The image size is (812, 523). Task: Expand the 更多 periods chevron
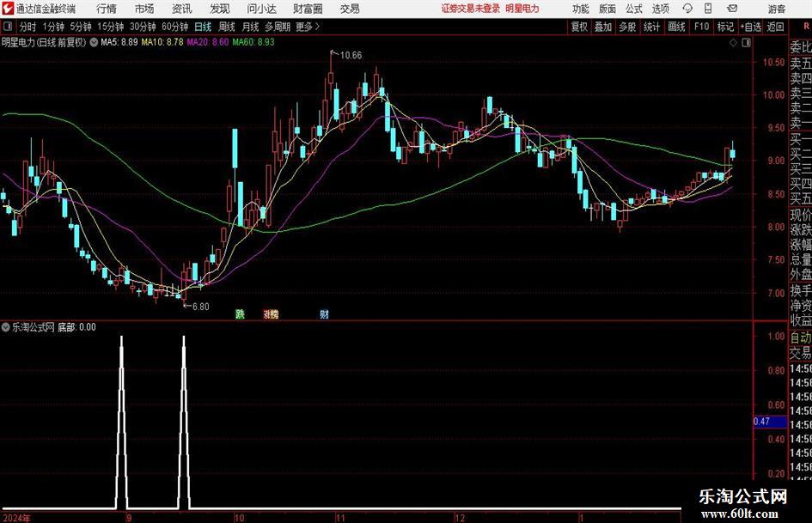click(x=308, y=27)
